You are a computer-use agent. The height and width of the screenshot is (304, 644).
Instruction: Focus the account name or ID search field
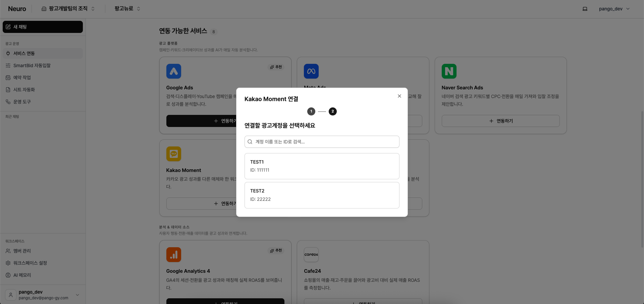click(x=322, y=142)
